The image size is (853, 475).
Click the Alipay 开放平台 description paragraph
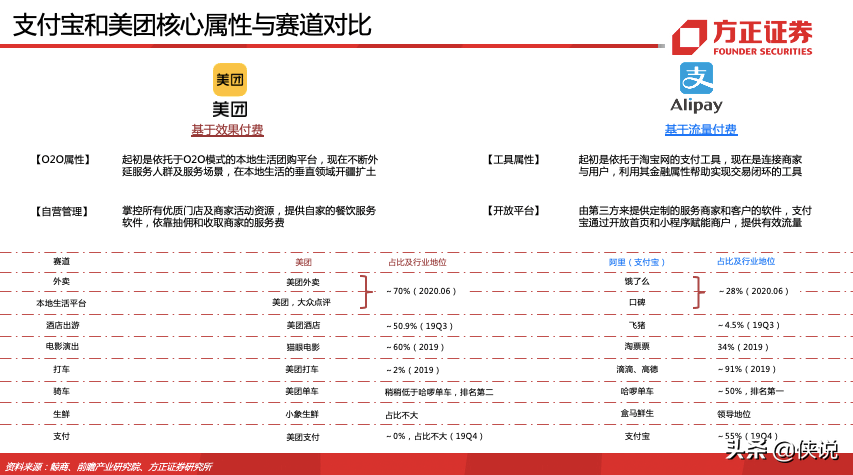(x=695, y=217)
